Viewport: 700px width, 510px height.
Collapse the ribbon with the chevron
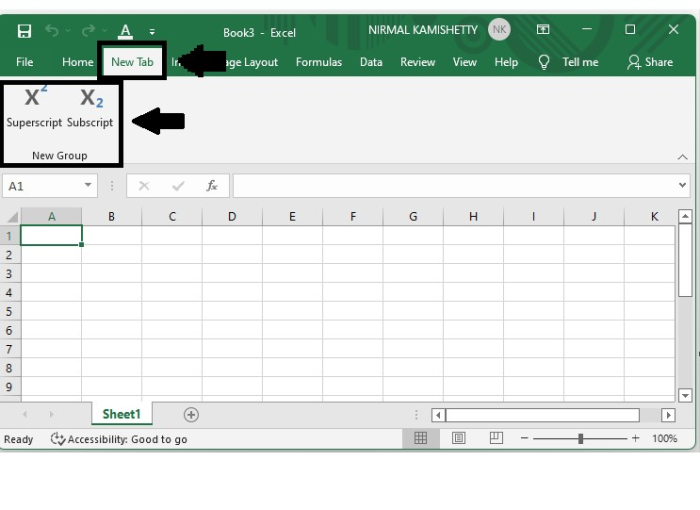coord(683,157)
